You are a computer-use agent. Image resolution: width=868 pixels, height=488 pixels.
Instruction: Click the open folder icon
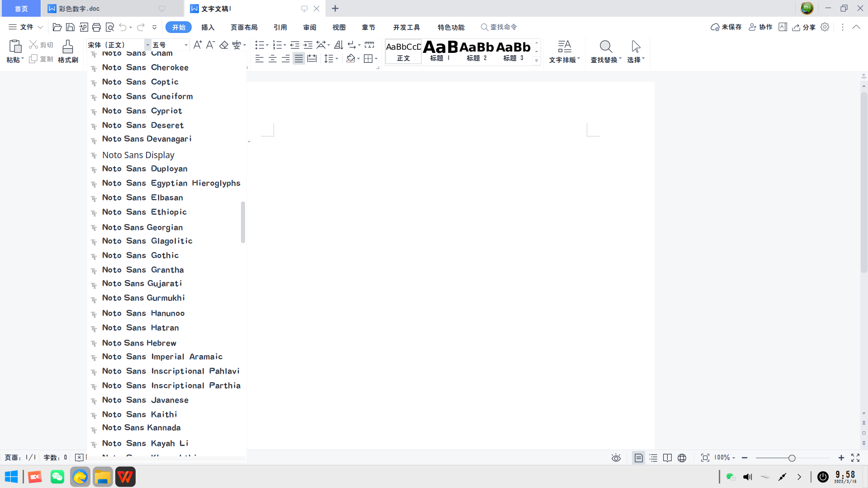point(57,27)
